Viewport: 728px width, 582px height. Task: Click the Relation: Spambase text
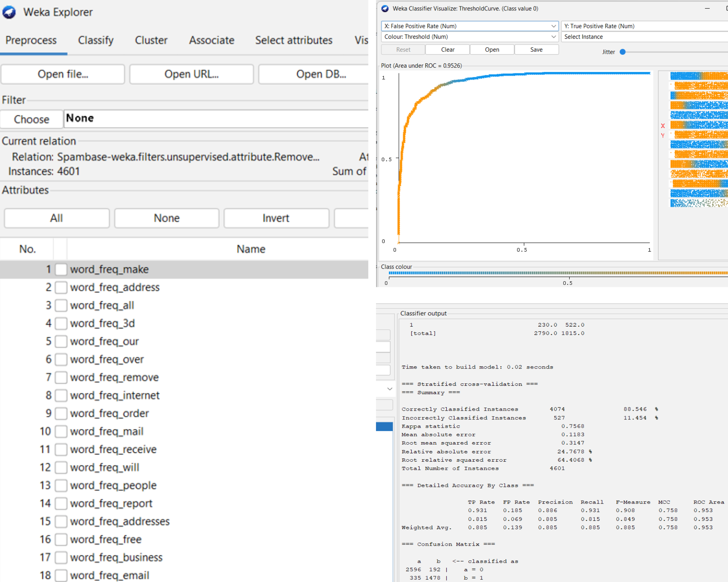[x=166, y=157]
